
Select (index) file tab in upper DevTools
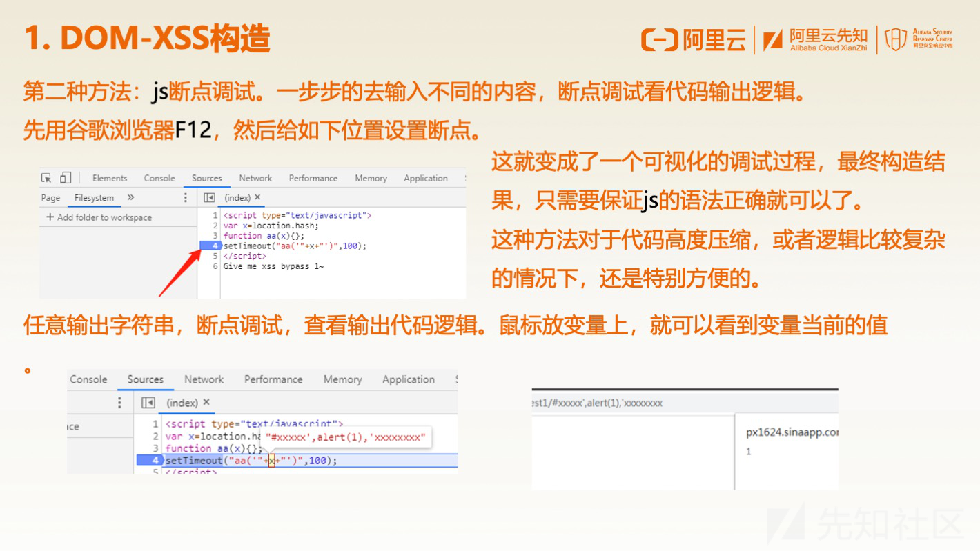237,197
